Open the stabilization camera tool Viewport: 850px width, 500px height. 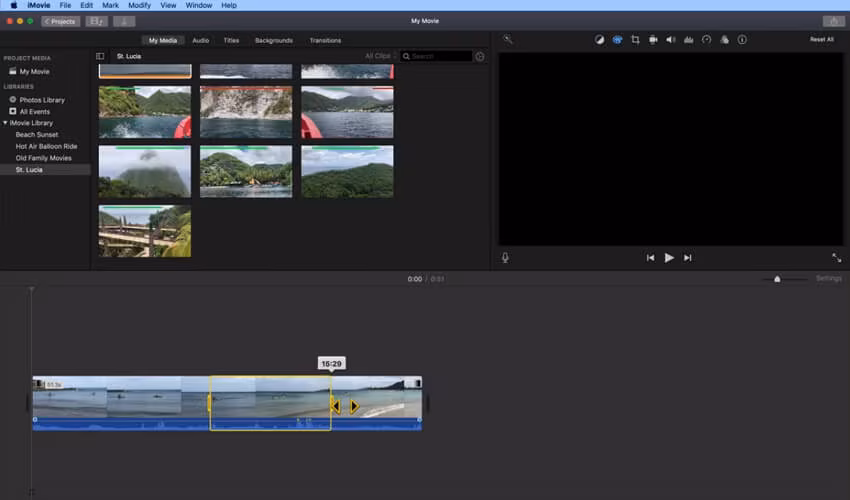[653, 40]
